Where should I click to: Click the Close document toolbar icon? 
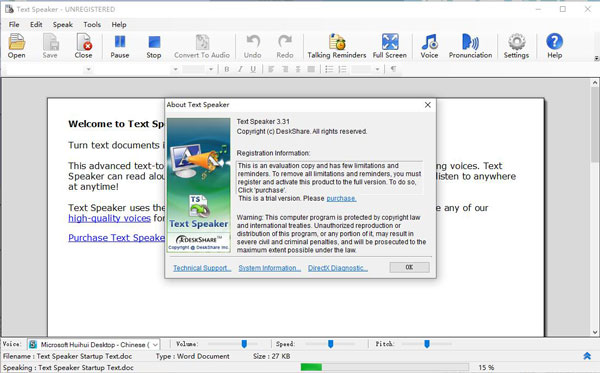83,46
